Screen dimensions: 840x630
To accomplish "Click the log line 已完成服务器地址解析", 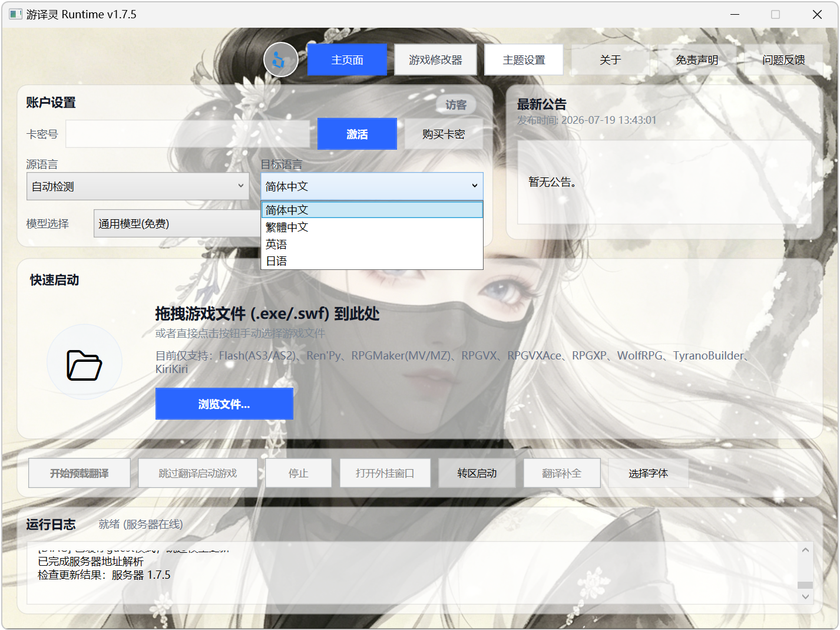I will (91, 562).
